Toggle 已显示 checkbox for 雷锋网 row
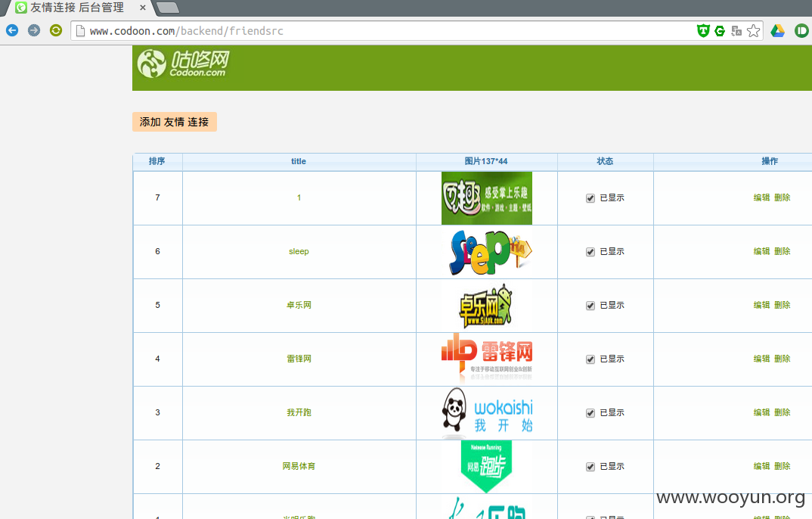The height and width of the screenshot is (519, 812). coord(590,359)
